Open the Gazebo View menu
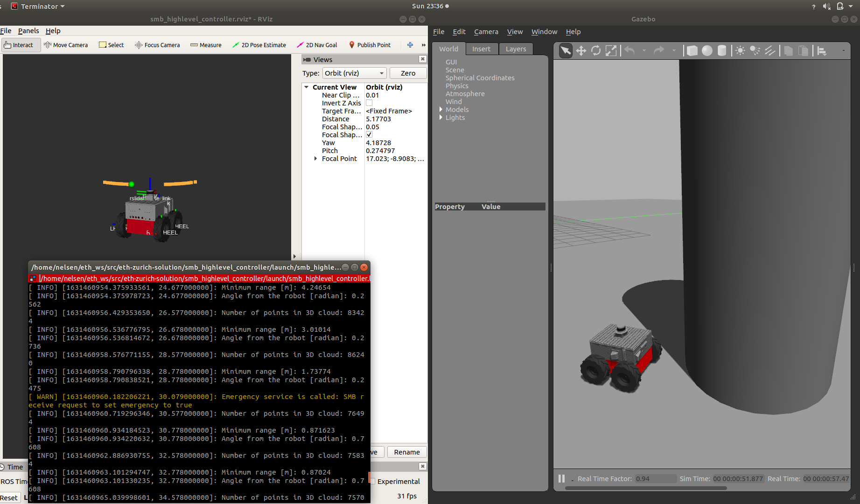Screen dimensions: 860x504 point(515,32)
